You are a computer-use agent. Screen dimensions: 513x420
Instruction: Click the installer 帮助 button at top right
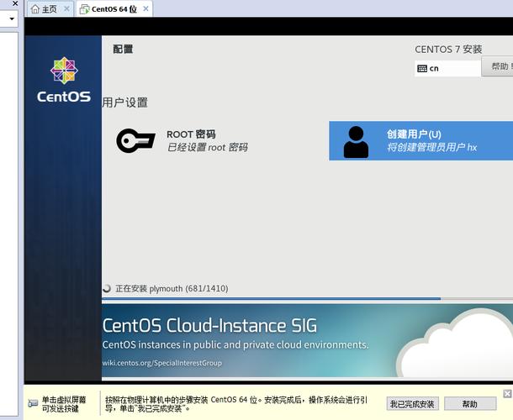click(x=497, y=66)
